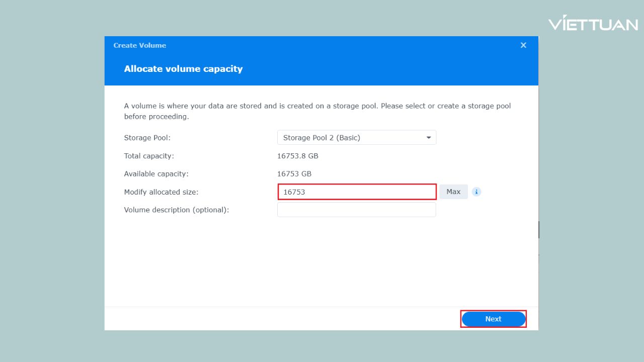
Task: Click the Create Volume dialog title
Action: (139, 45)
